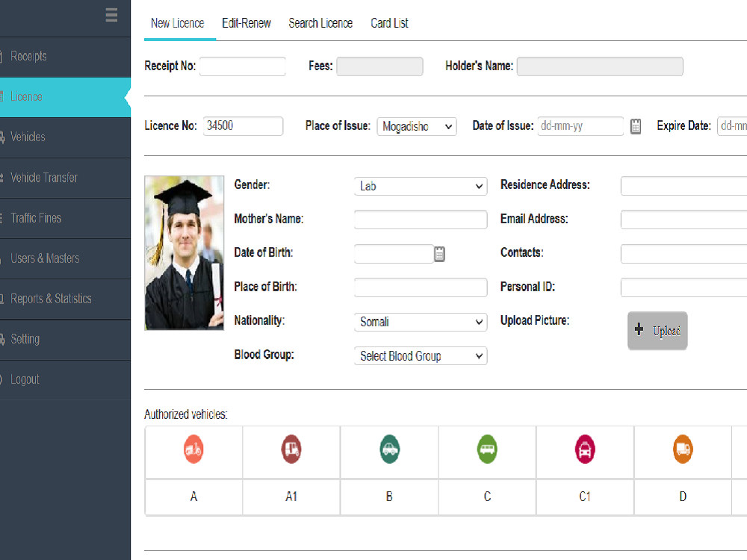Screen dimensions: 747x560
Task: Go to Vehicles in the sidebar
Action: (65, 137)
